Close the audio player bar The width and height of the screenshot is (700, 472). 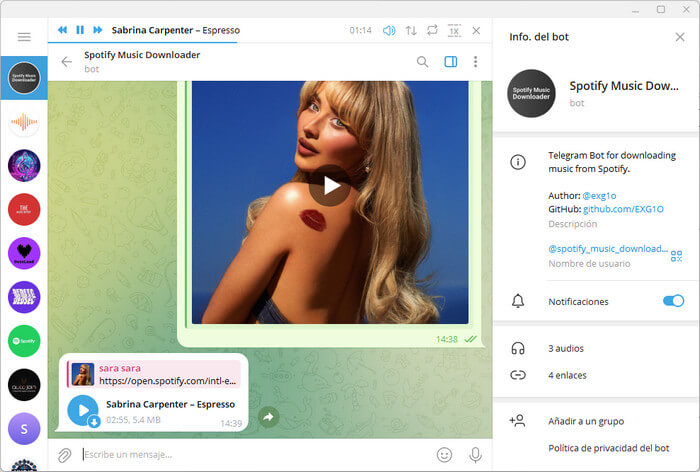tap(476, 30)
